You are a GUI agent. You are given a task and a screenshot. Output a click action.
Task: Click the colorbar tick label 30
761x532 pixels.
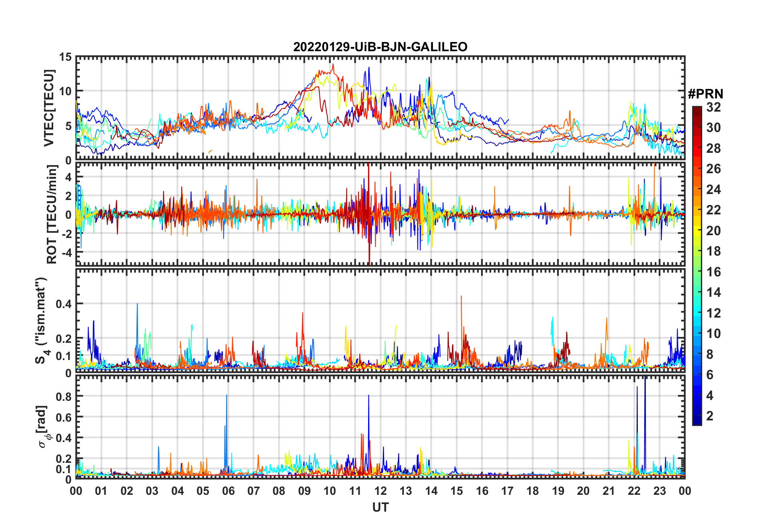(x=713, y=128)
